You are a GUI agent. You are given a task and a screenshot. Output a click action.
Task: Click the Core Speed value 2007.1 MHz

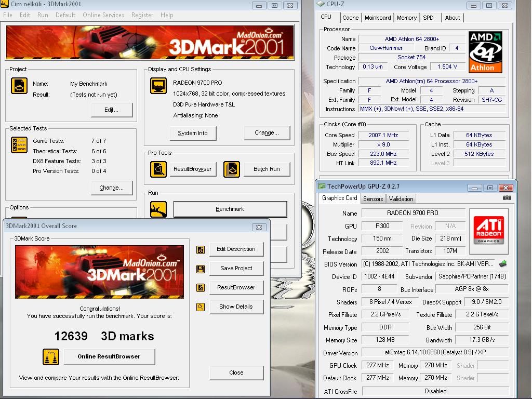tap(383, 135)
